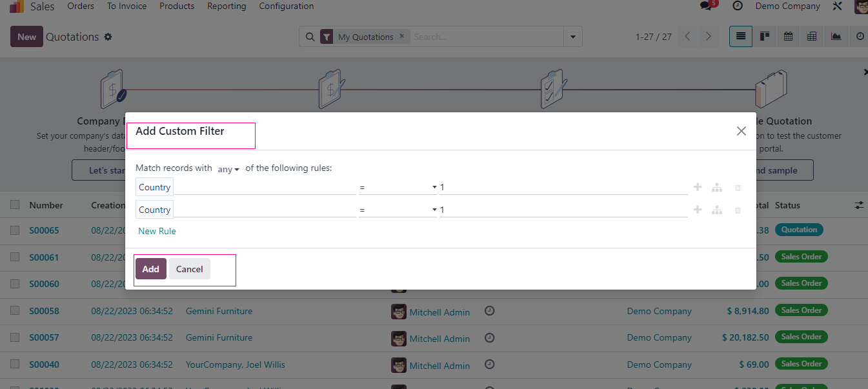Screen dimensions: 868x389
Task: Click the New Rule link
Action: 157,231
